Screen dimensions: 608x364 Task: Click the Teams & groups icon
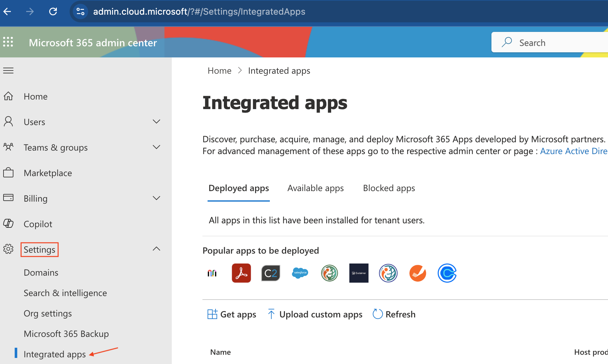pyautogui.click(x=8, y=147)
